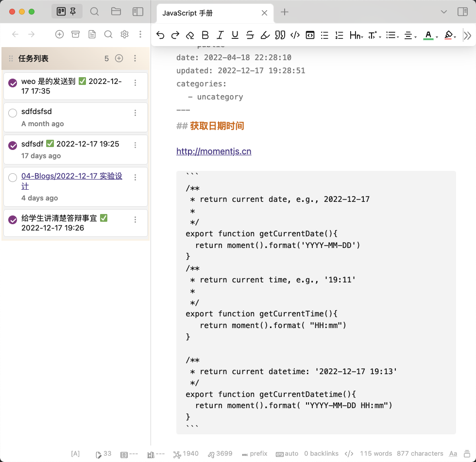
Task: Open more options for kanban pane
Action: pos(140,34)
